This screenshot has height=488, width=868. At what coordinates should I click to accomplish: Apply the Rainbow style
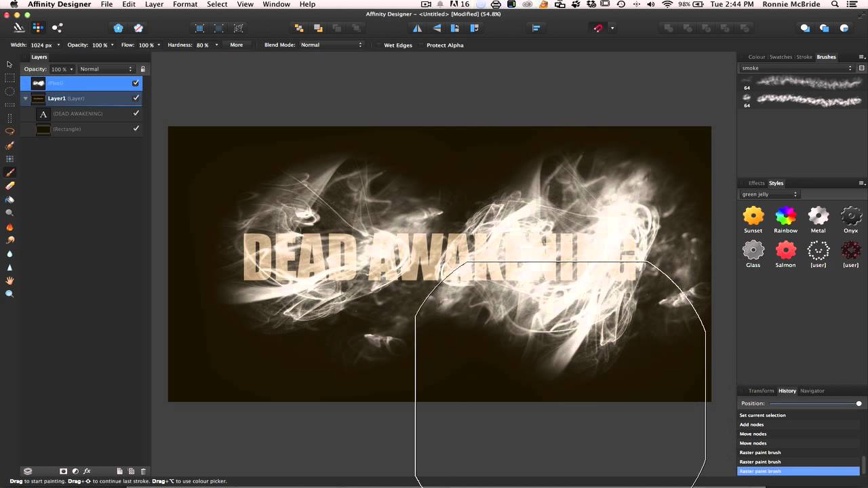[x=785, y=216]
